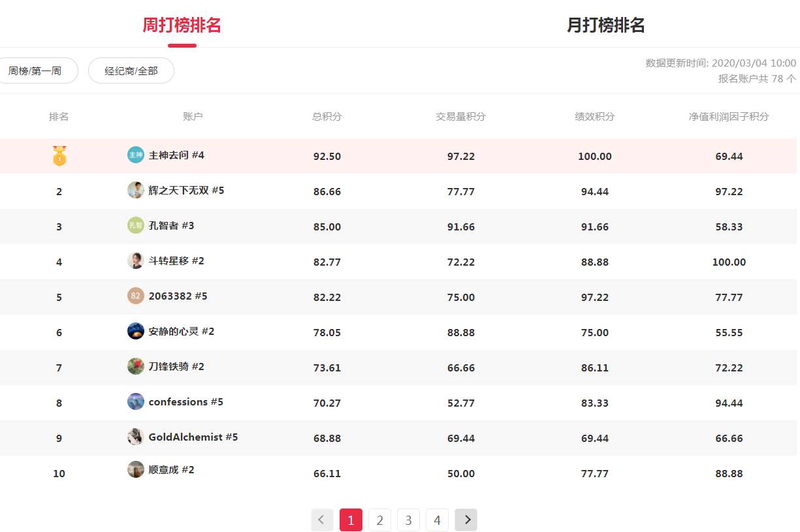
Task: Click 绩效积分 value 83.33
Action: 595,403
